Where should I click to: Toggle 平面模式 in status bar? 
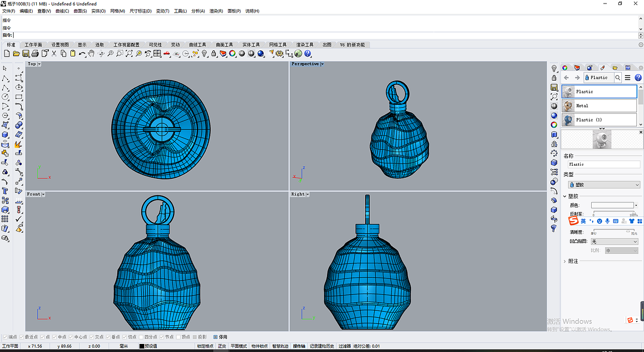[x=239, y=346]
